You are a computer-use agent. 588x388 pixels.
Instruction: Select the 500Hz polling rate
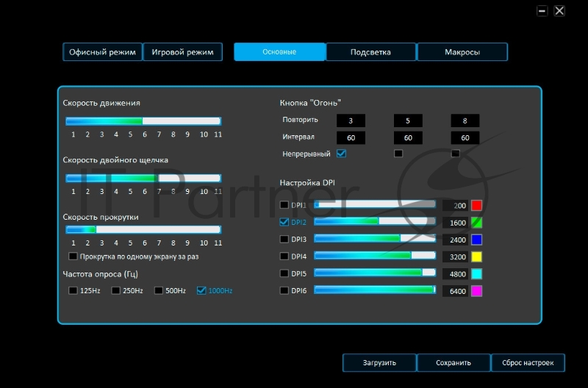(158, 290)
